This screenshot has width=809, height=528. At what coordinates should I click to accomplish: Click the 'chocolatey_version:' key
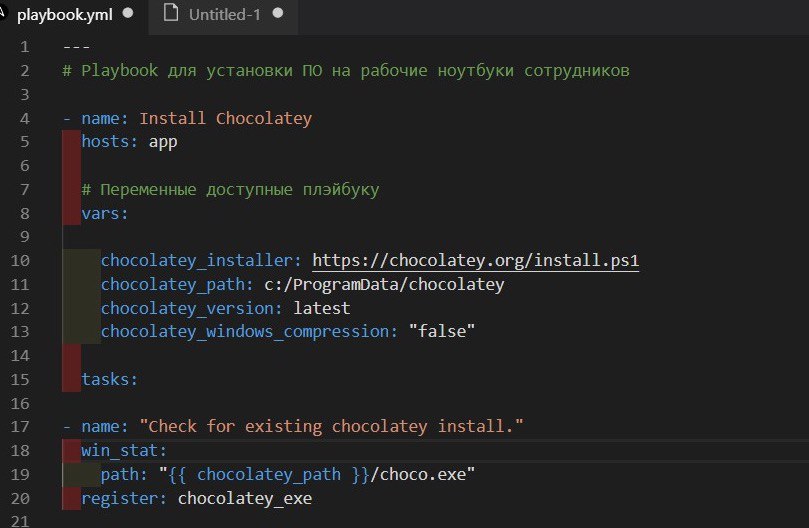pyautogui.click(x=191, y=308)
